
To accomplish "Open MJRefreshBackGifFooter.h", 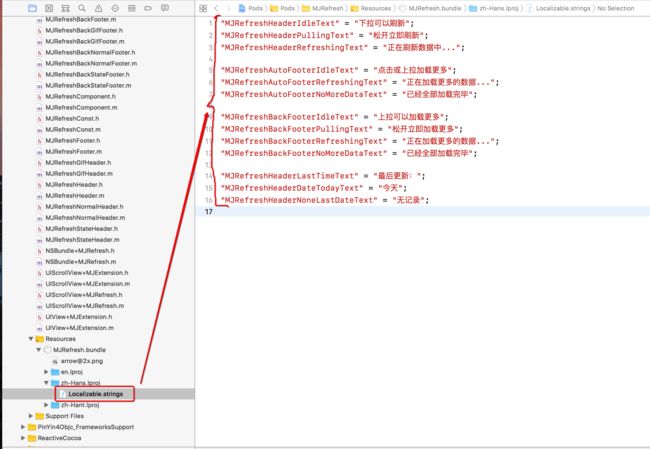I will [84, 30].
